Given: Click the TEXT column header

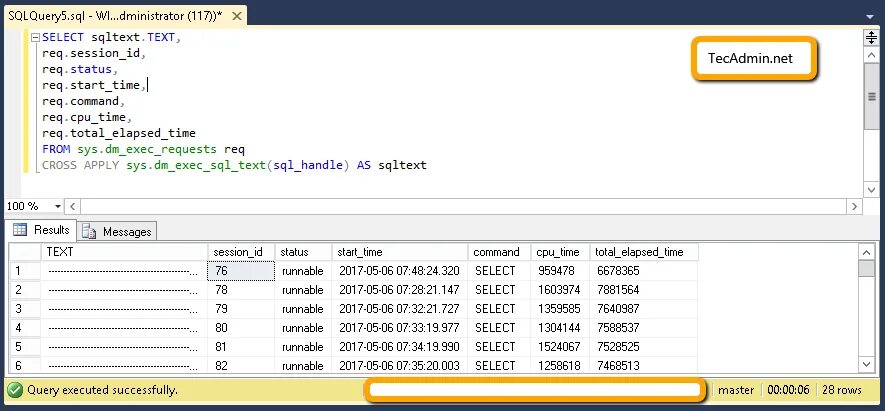Looking at the screenshot, I should point(124,252).
